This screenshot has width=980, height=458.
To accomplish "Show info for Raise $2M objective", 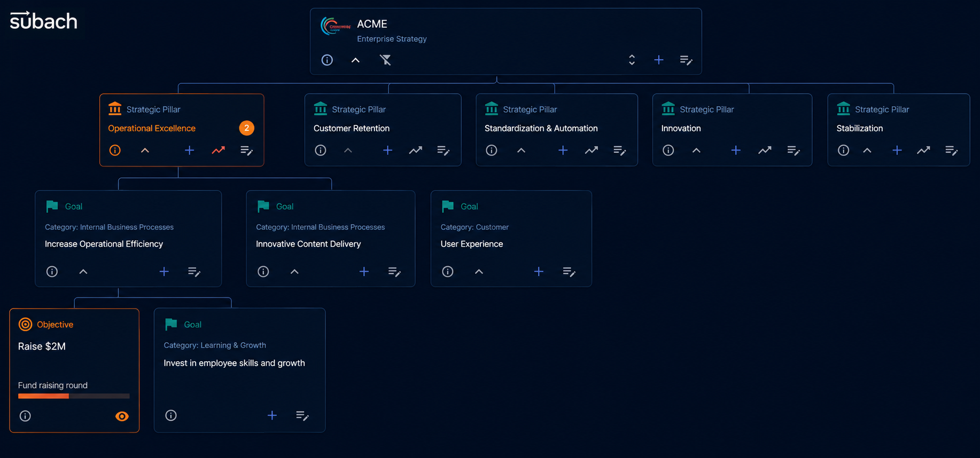I will [x=25, y=416].
